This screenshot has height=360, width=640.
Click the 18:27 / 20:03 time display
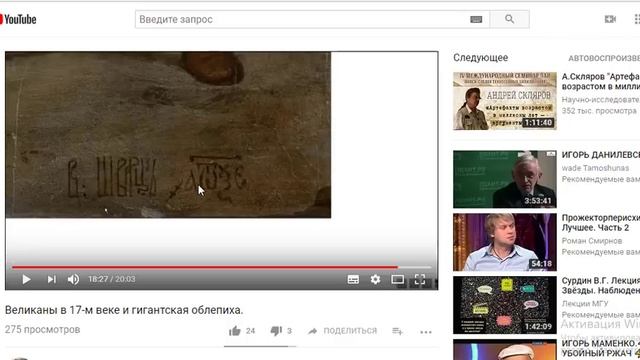pyautogui.click(x=111, y=279)
